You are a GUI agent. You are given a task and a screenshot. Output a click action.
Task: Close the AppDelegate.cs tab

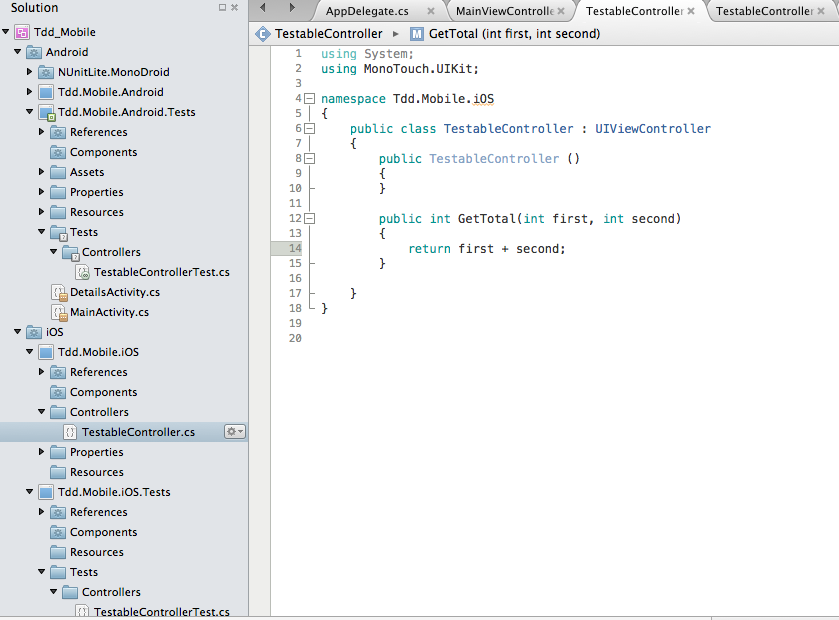431,11
